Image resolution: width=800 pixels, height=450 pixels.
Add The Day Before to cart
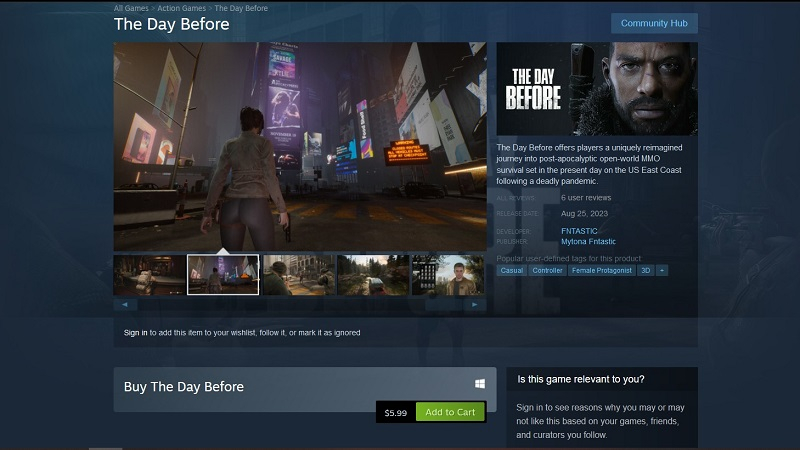click(x=450, y=412)
